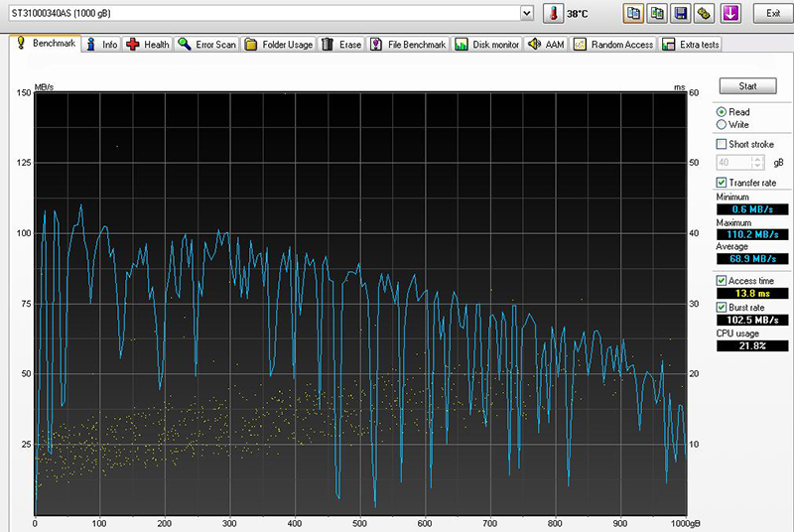Increase short stroke value with up arrow
Viewport: 794px width, 532px height.
point(758,159)
